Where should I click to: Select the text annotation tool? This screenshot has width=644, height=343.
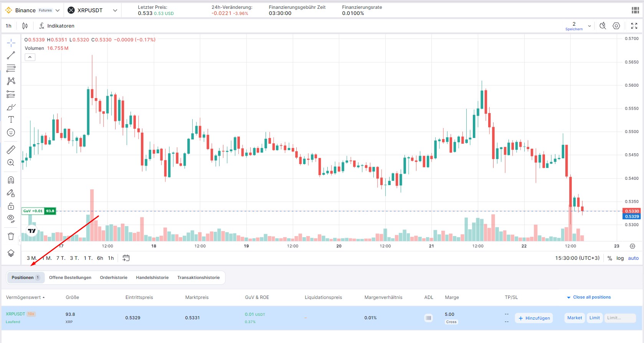tap(11, 120)
